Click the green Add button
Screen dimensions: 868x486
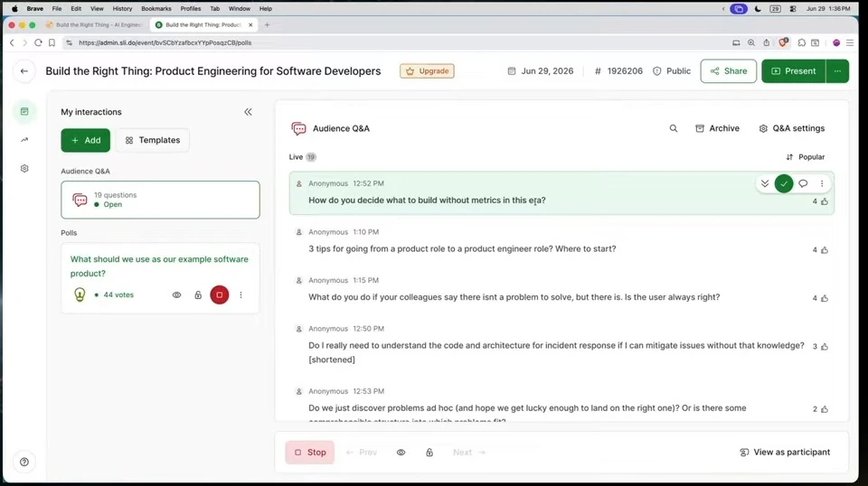[x=86, y=140]
